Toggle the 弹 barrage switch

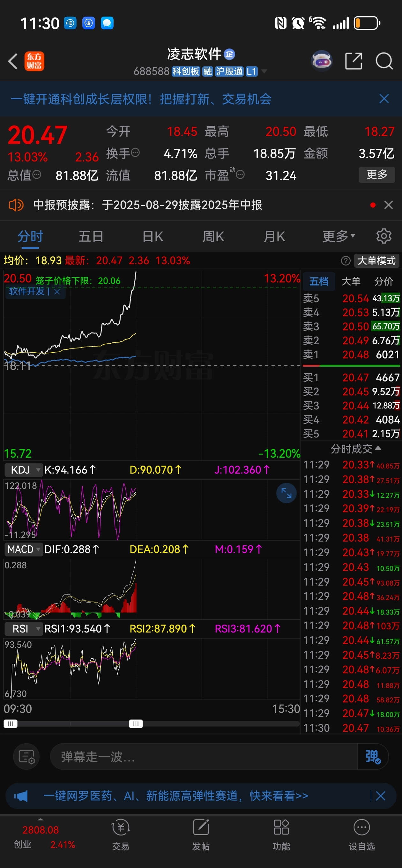[x=373, y=757]
